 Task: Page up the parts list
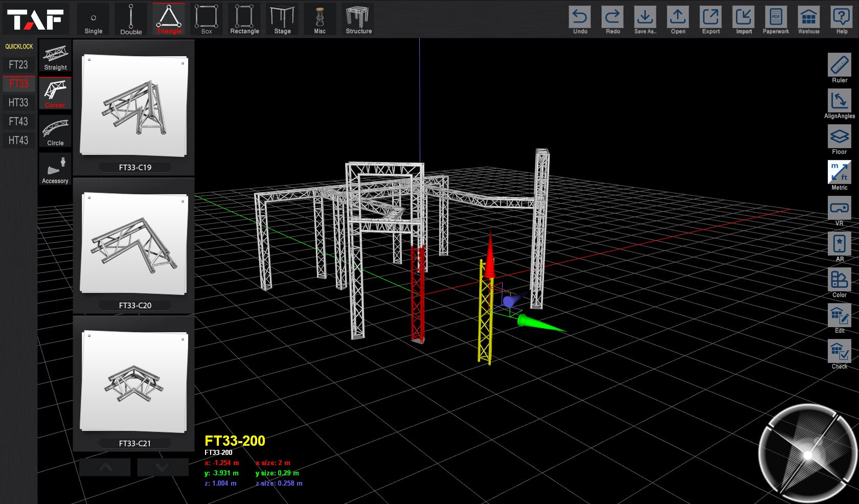[105, 467]
